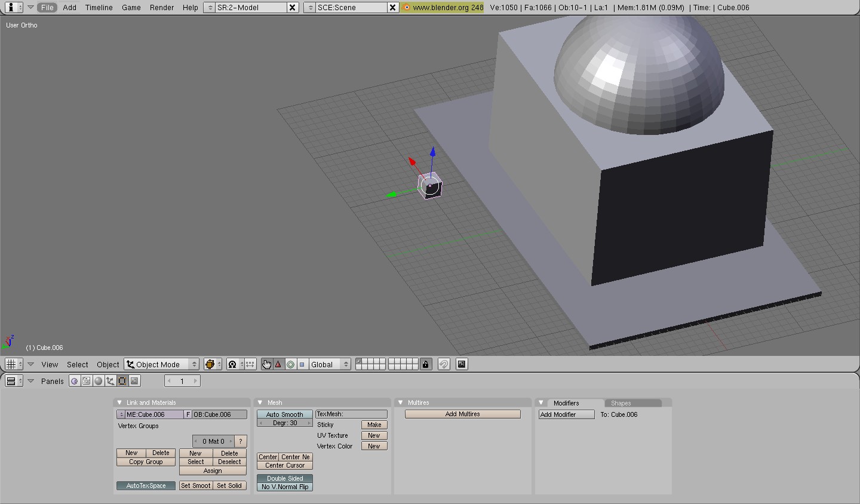
Task: Hide Info header pulldown menus arrow
Action: click(x=30, y=7)
